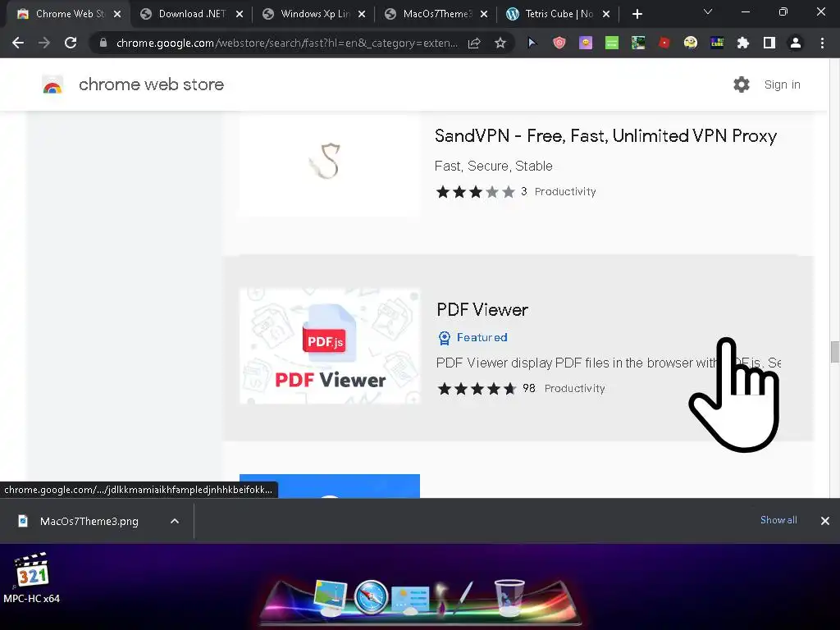The width and height of the screenshot is (840, 630).
Task: Expand the MacOs7Theme3.png download options chevron
Action: (x=175, y=521)
